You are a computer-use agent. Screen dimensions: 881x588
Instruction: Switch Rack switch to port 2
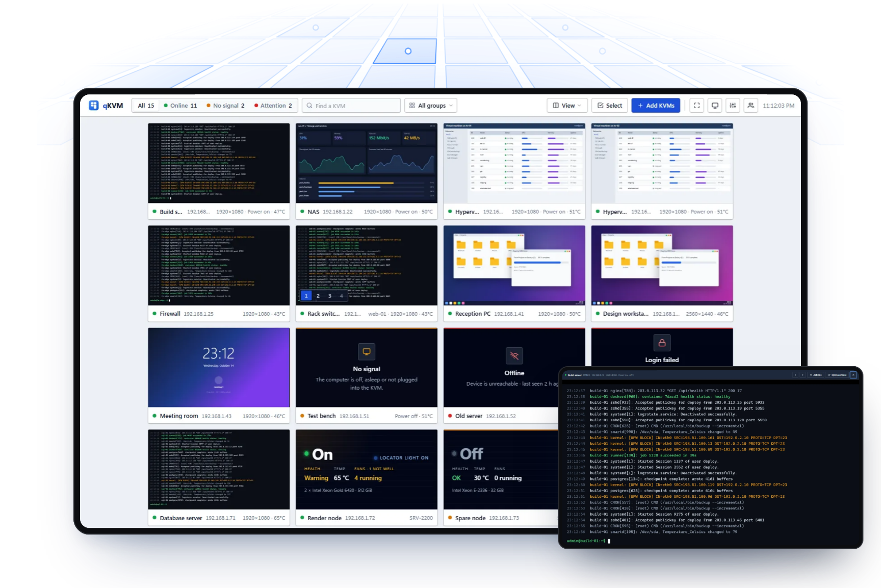click(x=318, y=296)
